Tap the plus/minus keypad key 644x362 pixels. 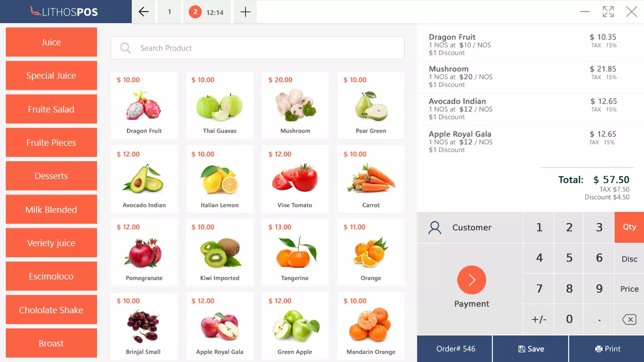tap(539, 319)
